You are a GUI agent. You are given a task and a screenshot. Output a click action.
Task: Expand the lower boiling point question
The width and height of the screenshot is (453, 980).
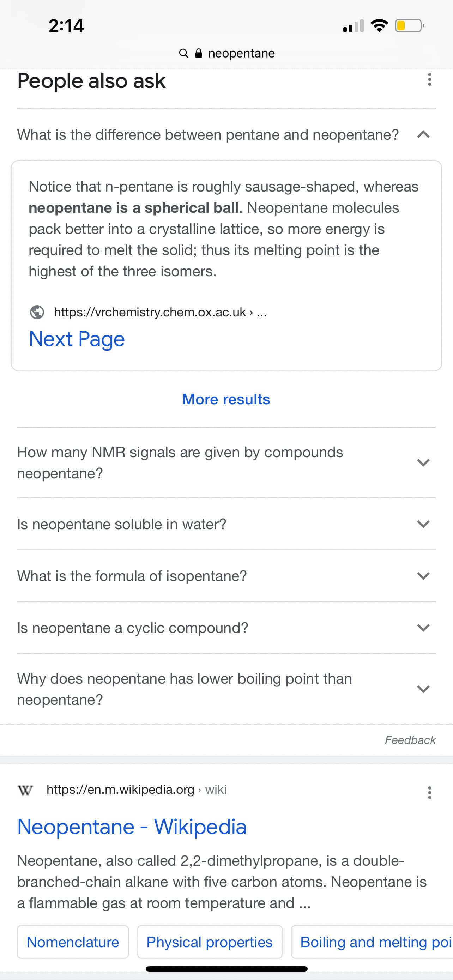click(x=226, y=689)
